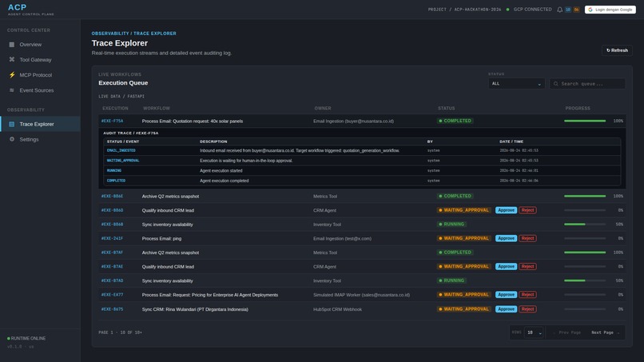Click the 50% progress bar for #EXE-87AD
Viewport: 644px width, 362px height.
tap(585, 280)
